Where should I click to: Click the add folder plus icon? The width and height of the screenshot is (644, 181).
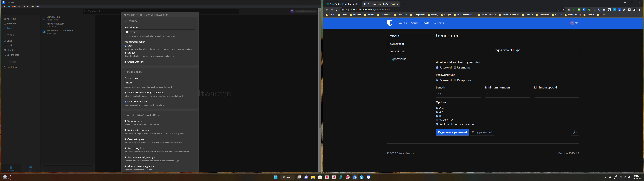(x=34, y=62)
